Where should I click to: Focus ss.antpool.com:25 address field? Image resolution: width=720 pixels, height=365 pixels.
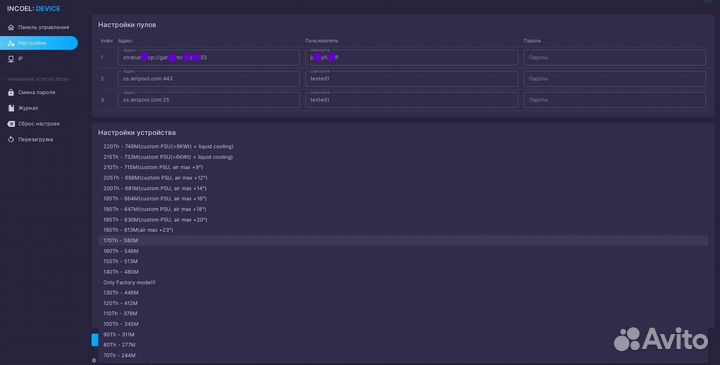tap(209, 100)
